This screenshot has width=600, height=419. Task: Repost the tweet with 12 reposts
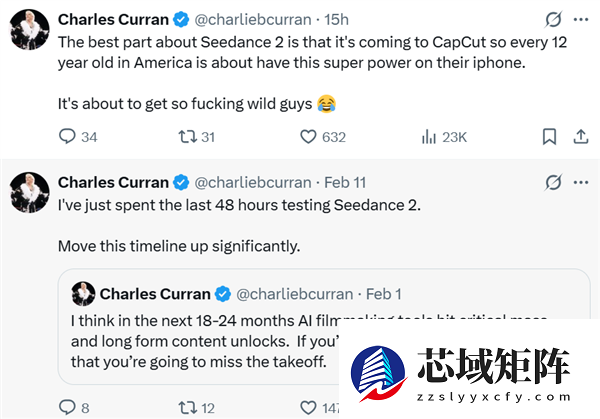(186, 406)
